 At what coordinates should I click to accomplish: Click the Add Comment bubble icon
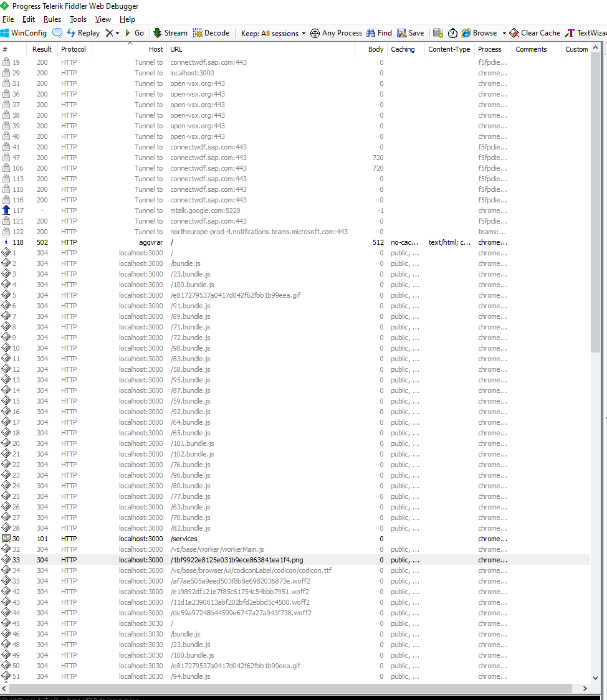point(57,32)
